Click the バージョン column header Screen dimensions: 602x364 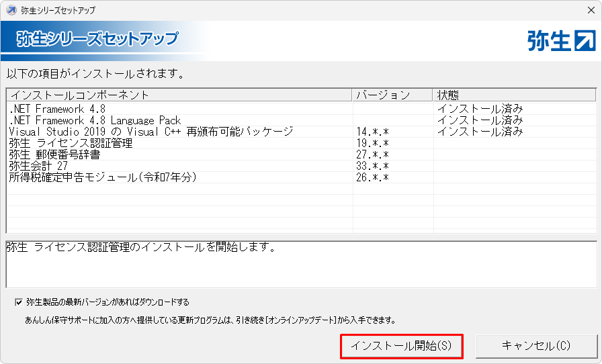click(392, 95)
